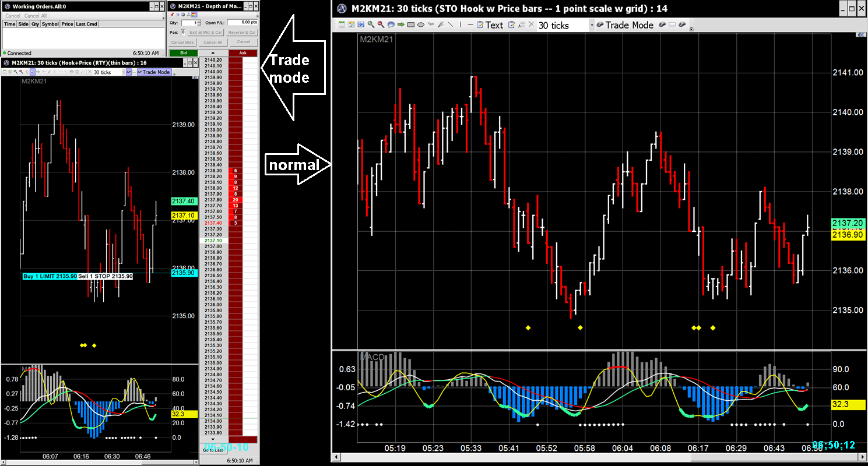Click the red pin icon in Depth of Market window
This screenshot has width=868, height=466.
pyautogui.click(x=172, y=15)
